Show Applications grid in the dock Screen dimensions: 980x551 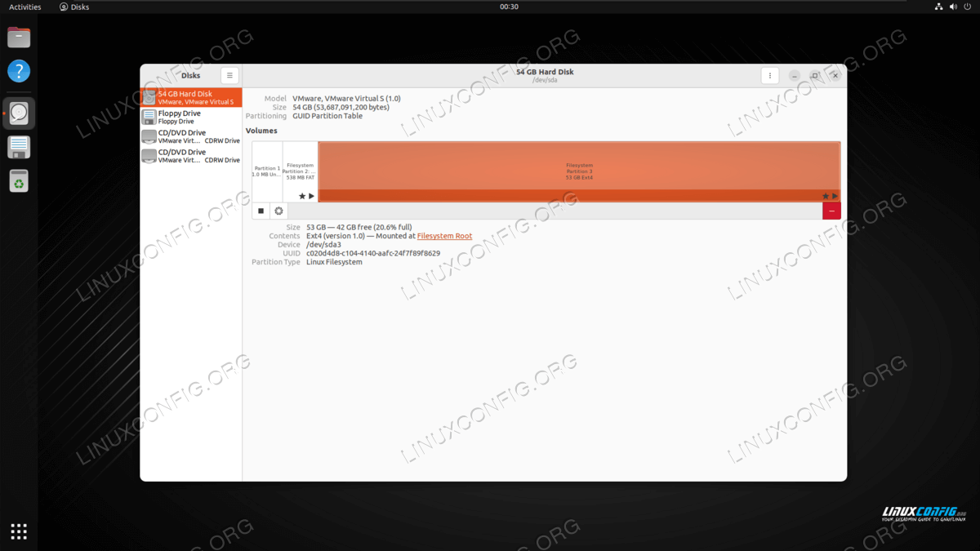19,531
